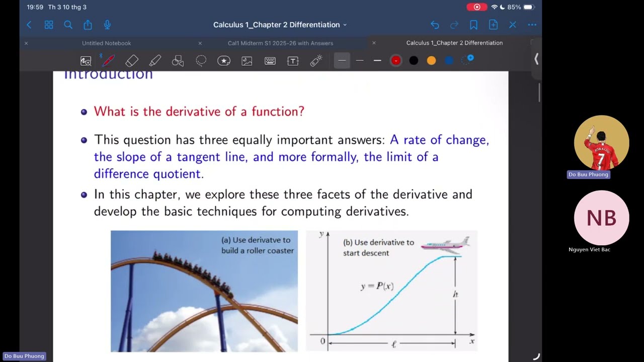Pick the orange pen color
Viewport: 644px width, 362px height.
pos(431,60)
